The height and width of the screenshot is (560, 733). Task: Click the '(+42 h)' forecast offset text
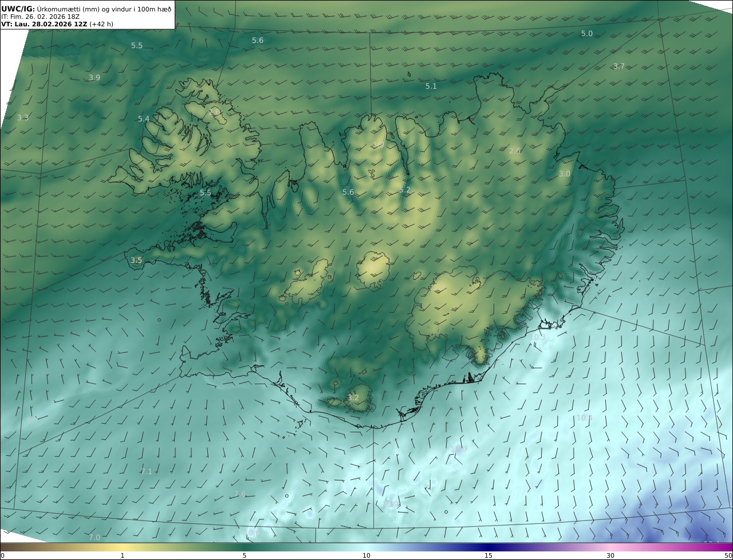101,25
